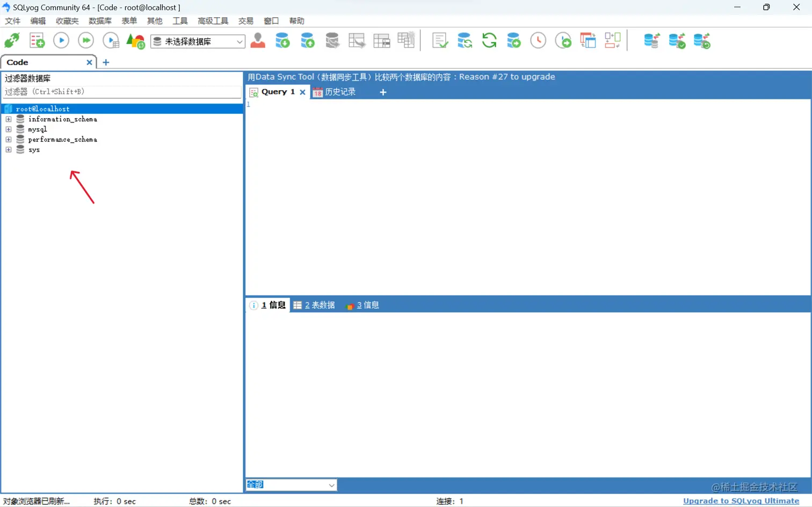Click the database with sync arrows icon

tap(465, 41)
